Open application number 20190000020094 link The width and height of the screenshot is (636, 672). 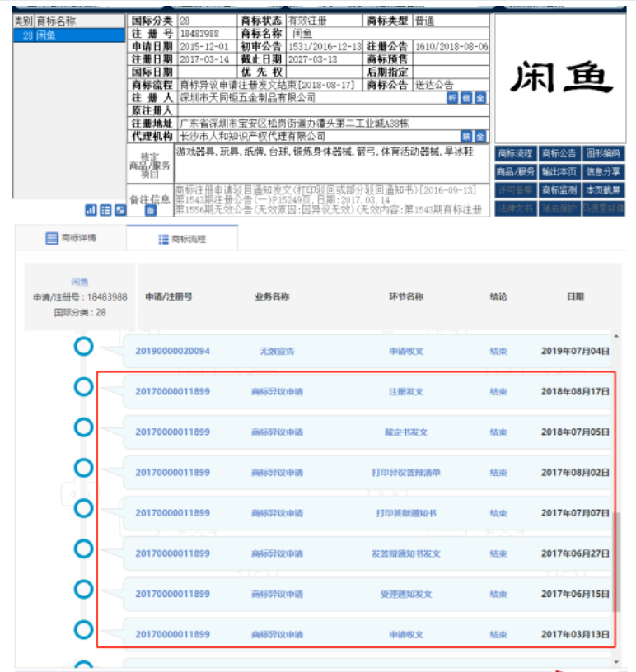tap(173, 351)
